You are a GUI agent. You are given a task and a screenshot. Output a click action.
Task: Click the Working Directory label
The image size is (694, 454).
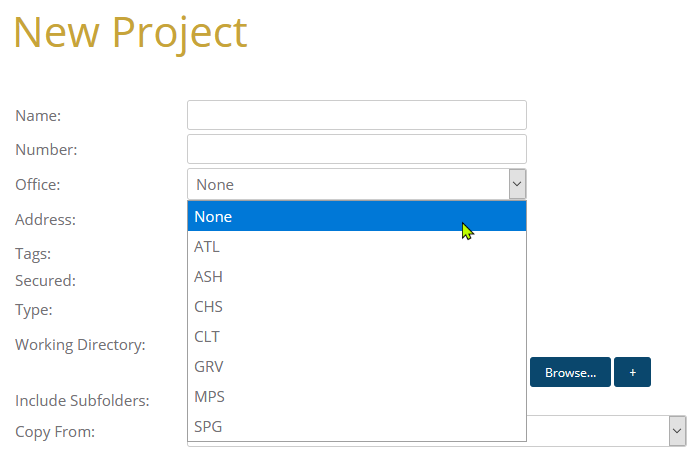pyautogui.click(x=80, y=344)
